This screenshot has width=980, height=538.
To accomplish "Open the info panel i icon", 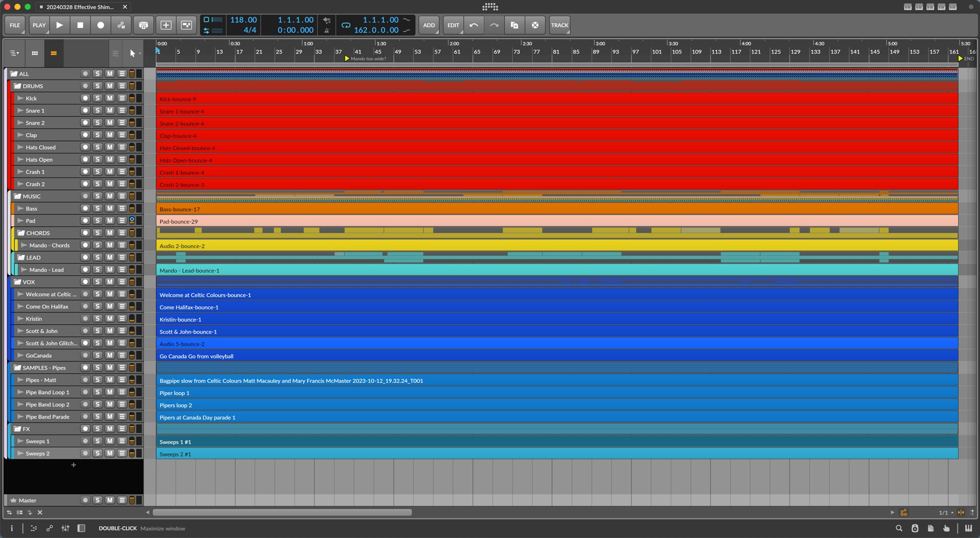I will [x=12, y=529].
